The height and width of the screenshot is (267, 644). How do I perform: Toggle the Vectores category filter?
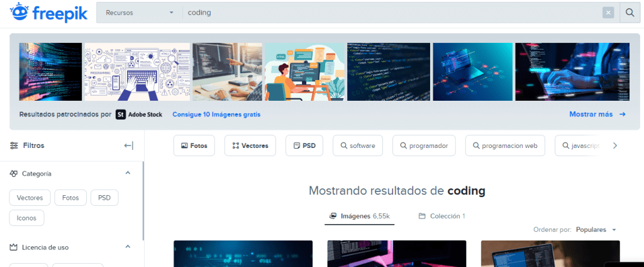click(x=30, y=198)
